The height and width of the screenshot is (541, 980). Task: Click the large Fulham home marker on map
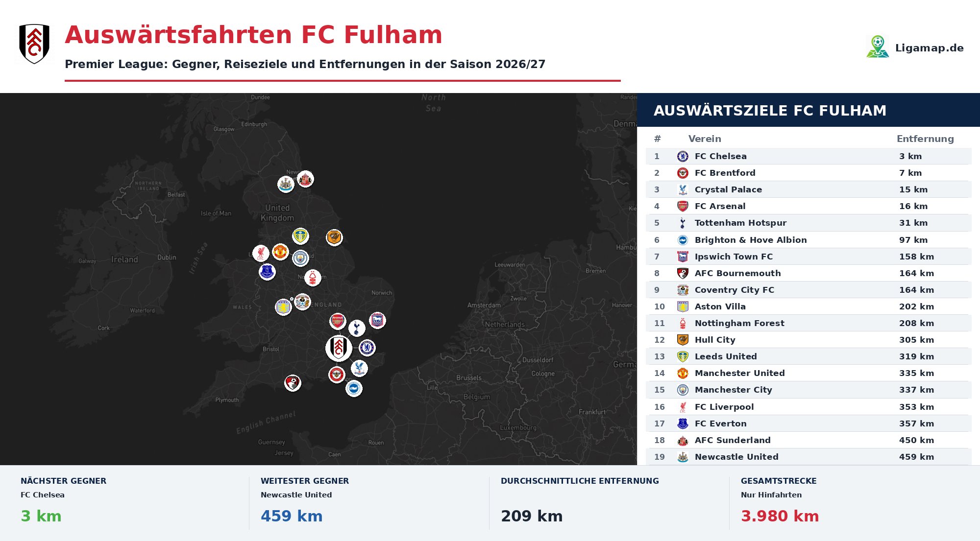click(339, 348)
